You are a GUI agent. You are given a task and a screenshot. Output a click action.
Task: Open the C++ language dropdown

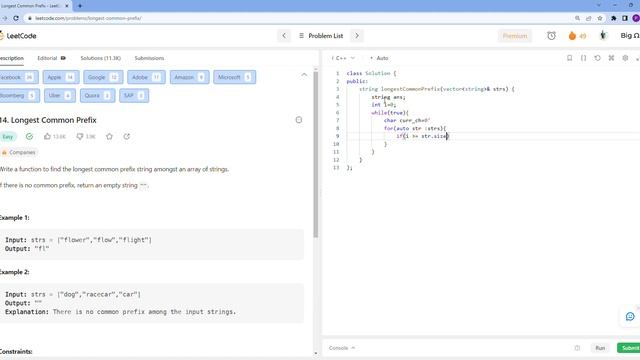[343, 58]
